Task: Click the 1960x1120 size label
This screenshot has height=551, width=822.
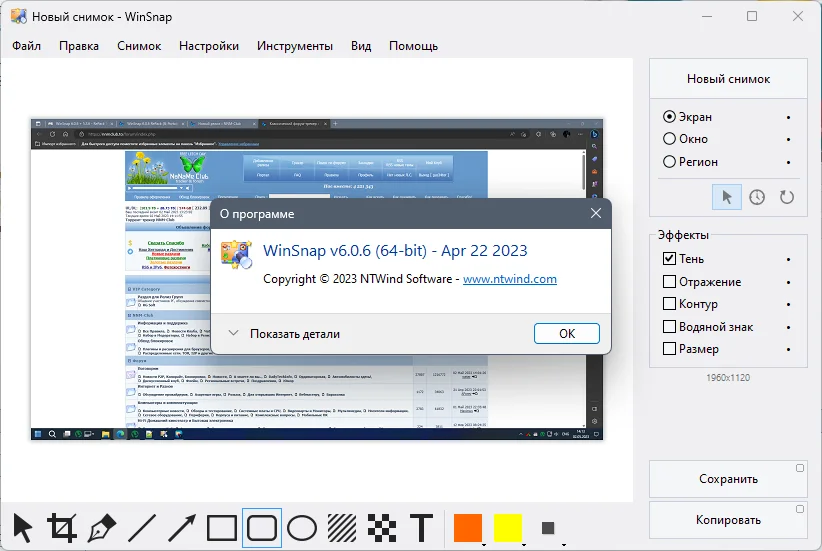Action: coord(728,377)
